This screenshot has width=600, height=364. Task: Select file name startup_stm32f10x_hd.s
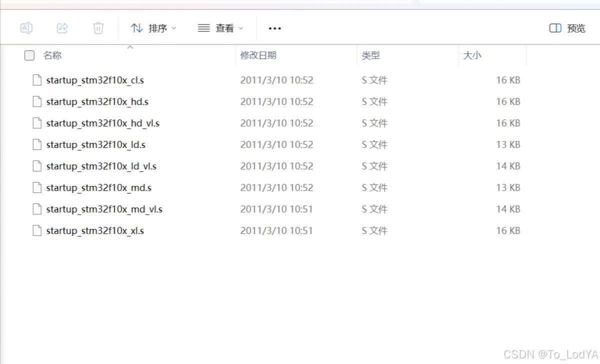[x=97, y=101]
